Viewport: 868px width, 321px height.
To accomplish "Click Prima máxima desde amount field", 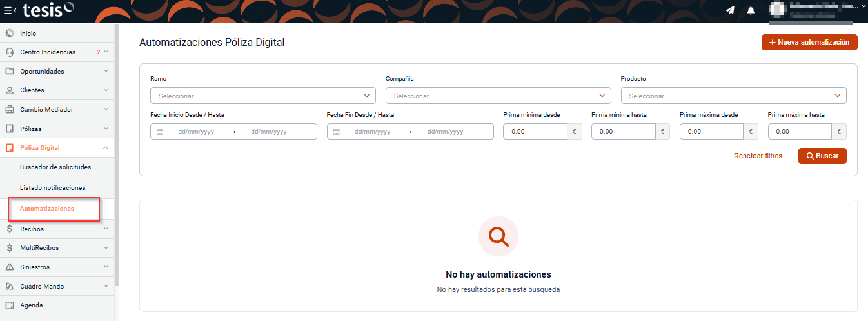I will (x=711, y=132).
